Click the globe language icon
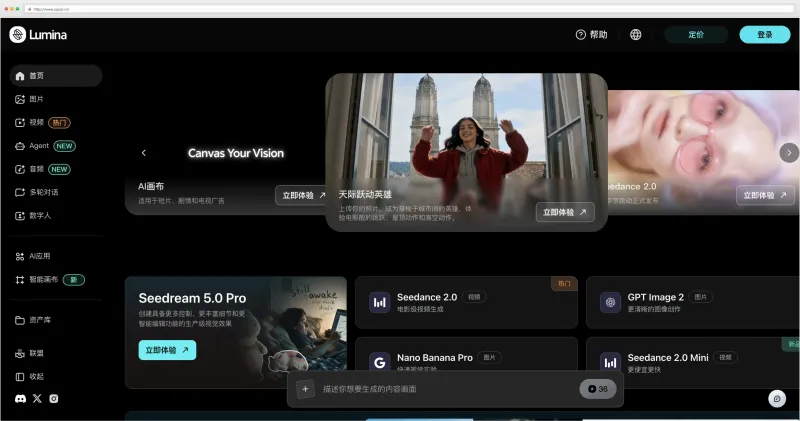The image size is (800, 421). [x=635, y=34]
